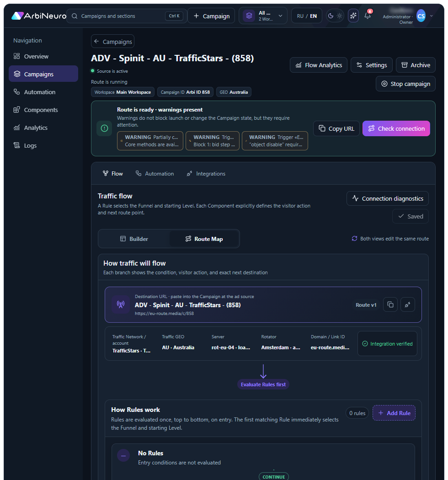Viewport: 448px width, 480px height.
Task: Switch language to RU
Action: 300,16
